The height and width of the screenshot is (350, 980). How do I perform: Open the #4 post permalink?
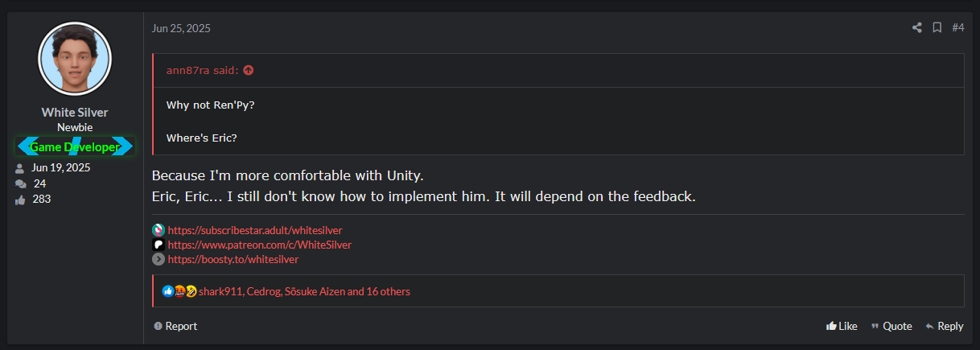[x=957, y=28]
